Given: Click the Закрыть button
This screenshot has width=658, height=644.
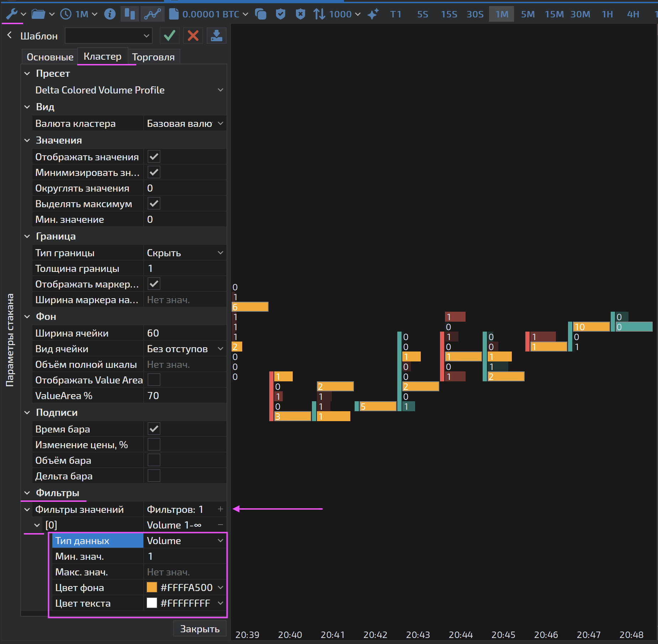Looking at the screenshot, I should (200, 629).
